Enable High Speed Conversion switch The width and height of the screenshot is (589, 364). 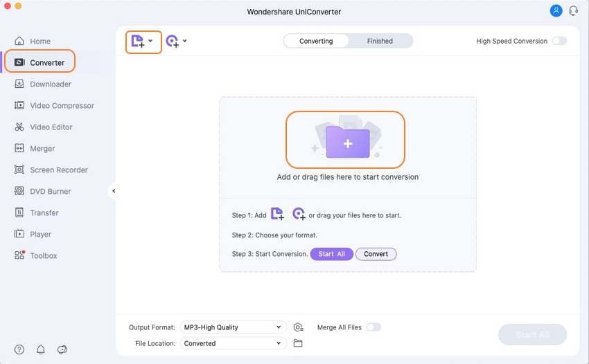[x=559, y=41]
